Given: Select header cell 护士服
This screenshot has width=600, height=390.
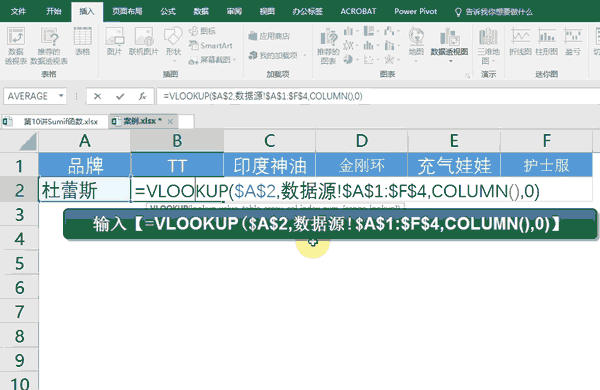Looking at the screenshot, I should click(x=546, y=165).
